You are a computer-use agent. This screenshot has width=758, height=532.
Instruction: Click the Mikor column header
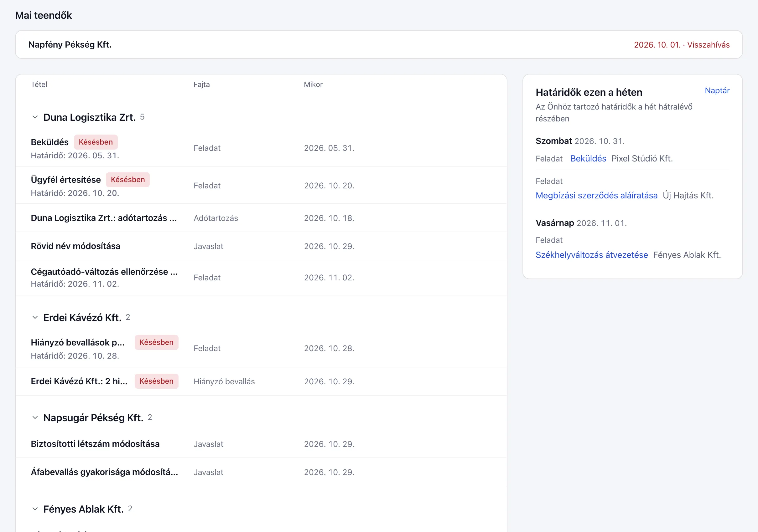[313, 85]
